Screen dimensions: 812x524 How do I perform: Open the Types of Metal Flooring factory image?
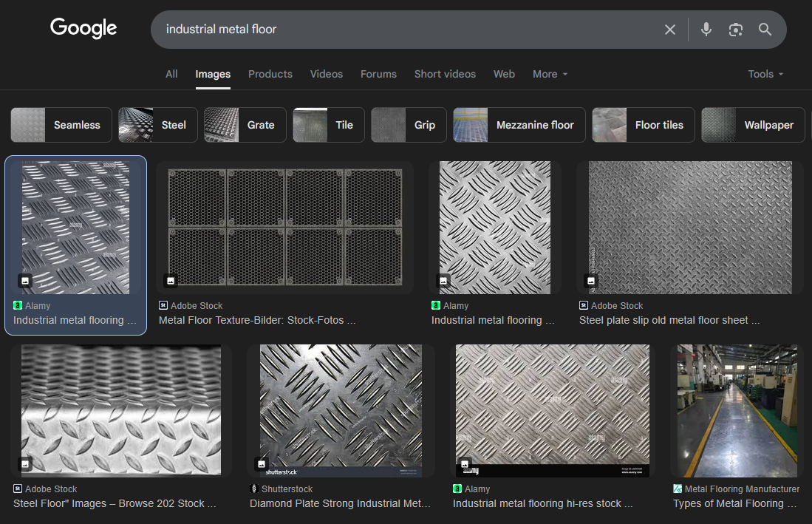point(737,411)
